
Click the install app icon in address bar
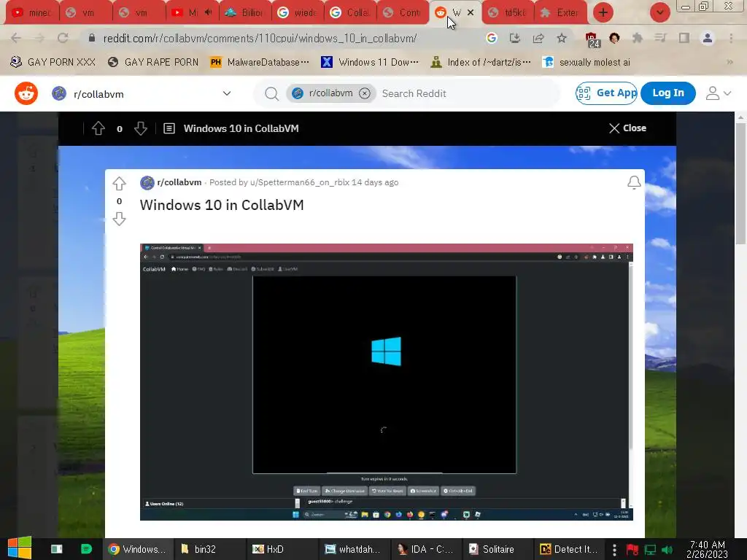tap(515, 38)
